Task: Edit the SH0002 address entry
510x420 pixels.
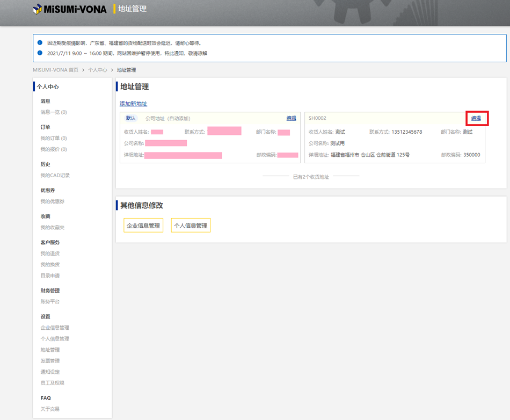Action: 476,118
